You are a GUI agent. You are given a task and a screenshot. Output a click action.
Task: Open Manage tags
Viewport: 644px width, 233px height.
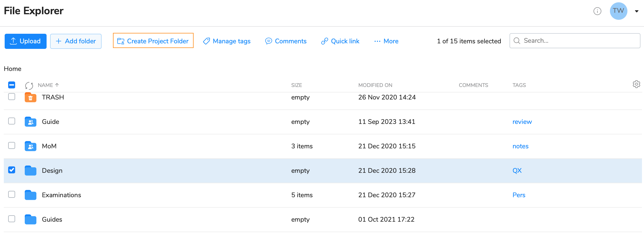coord(227,41)
